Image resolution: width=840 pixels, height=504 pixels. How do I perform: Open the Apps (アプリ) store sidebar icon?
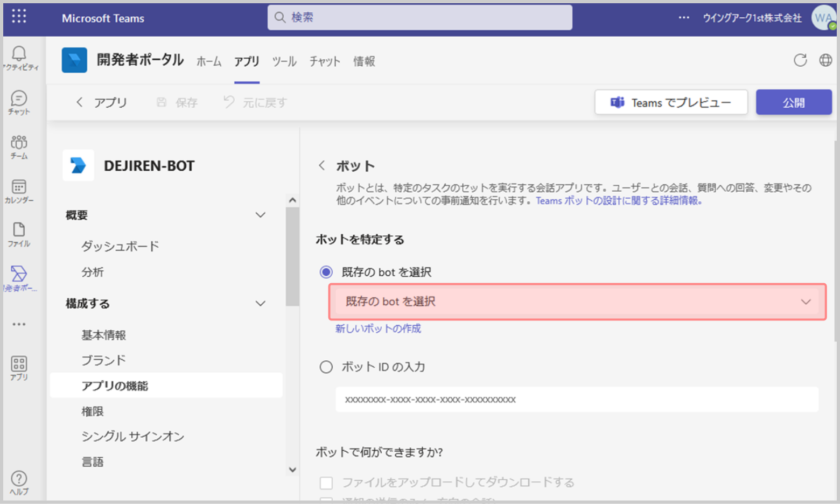click(19, 368)
